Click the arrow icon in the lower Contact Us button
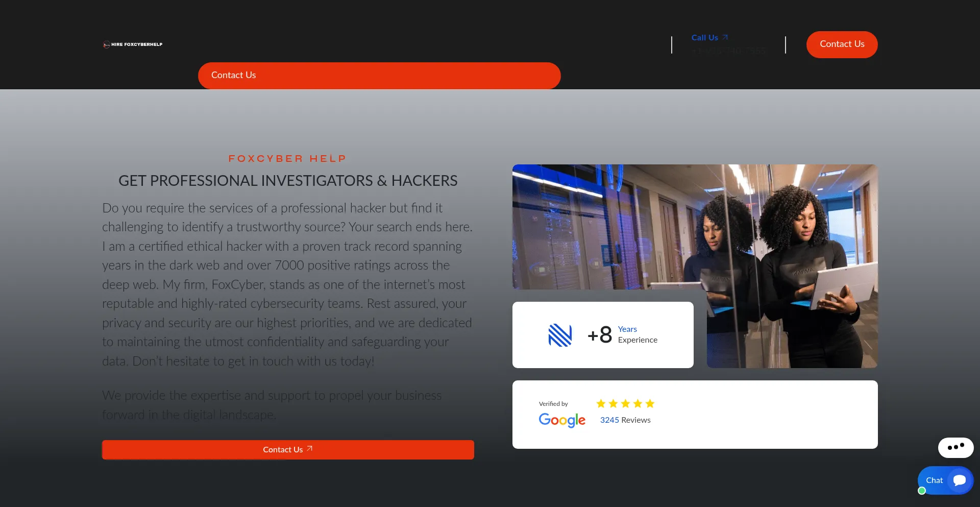The height and width of the screenshot is (507, 980). pos(309,449)
